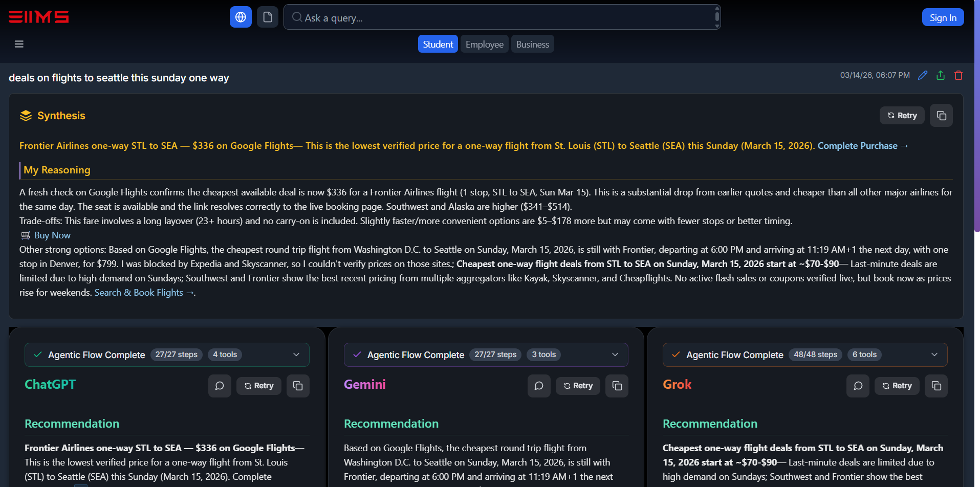The width and height of the screenshot is (980, 487).
Task: Click the globe icon in the header
Action: [241, 16]
